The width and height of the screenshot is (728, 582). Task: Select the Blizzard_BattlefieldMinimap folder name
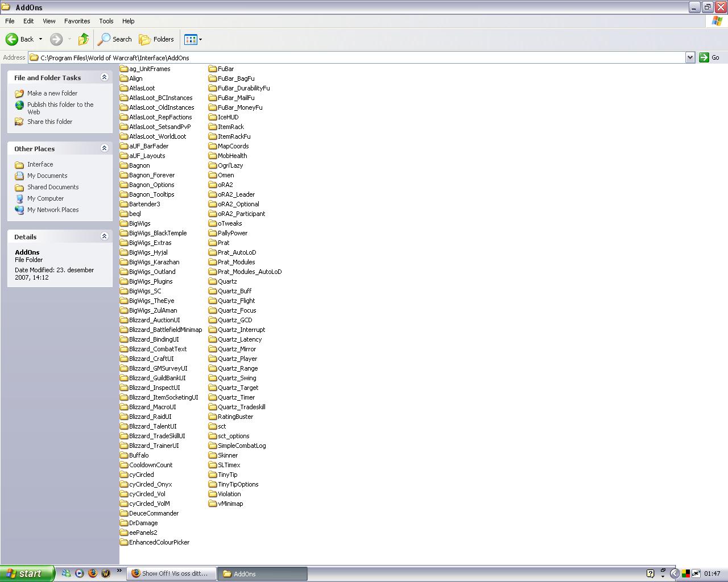166,330
